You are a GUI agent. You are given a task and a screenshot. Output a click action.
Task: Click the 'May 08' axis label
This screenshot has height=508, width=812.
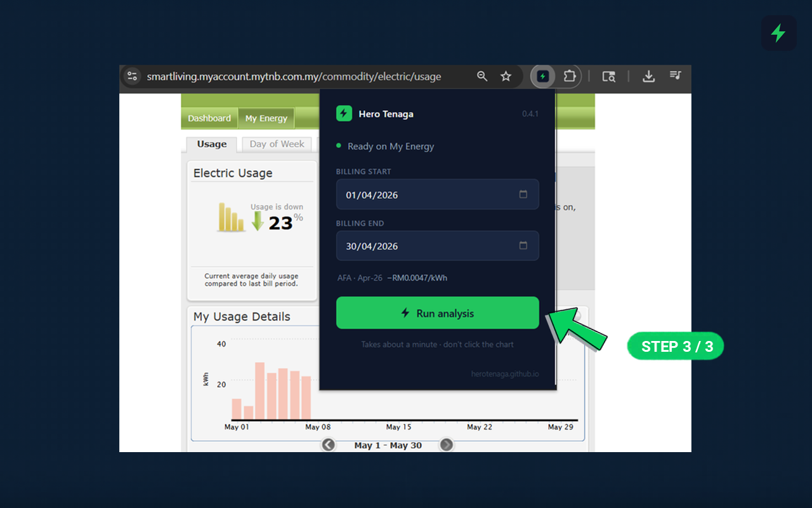click(318, 427)
